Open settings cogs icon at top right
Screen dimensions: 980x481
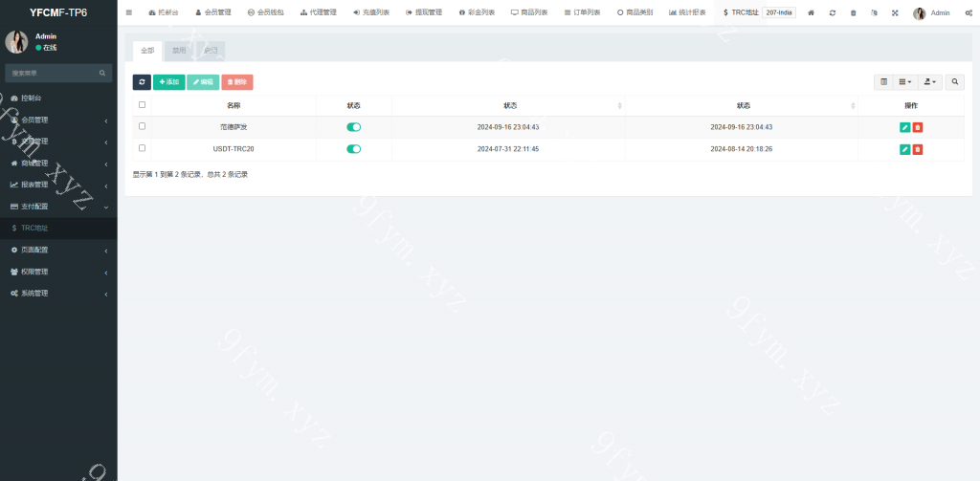click(969, 12)
